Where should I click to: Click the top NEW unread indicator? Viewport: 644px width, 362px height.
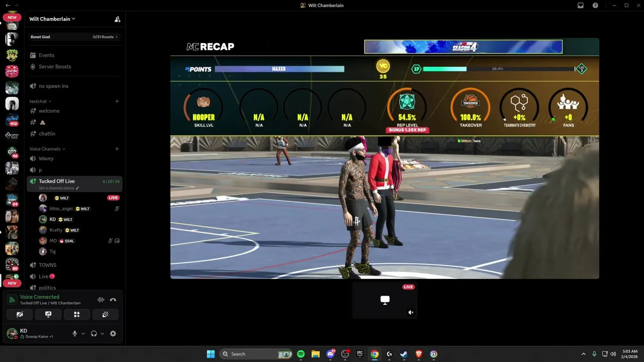(x=12, y=17)
